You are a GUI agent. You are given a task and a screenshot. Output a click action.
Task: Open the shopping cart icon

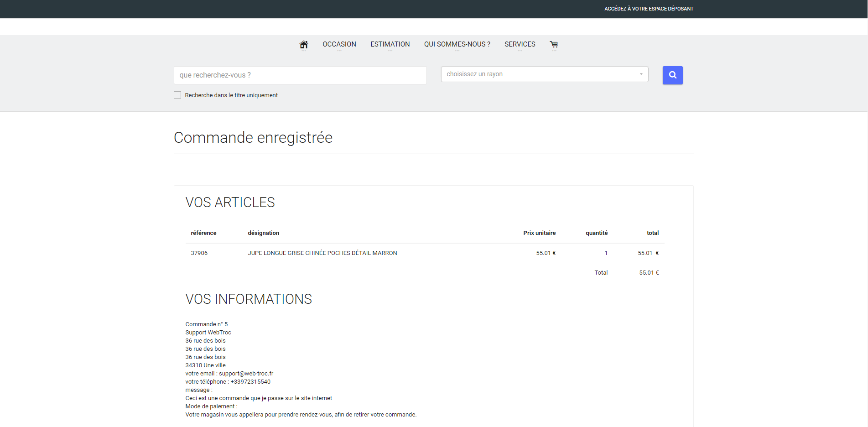[554, 44]
